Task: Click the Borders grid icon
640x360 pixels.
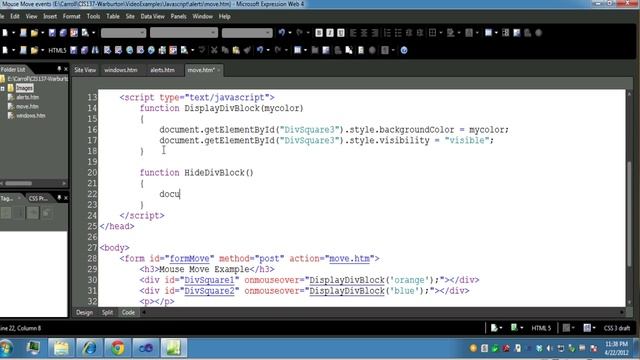Action: 433,33
